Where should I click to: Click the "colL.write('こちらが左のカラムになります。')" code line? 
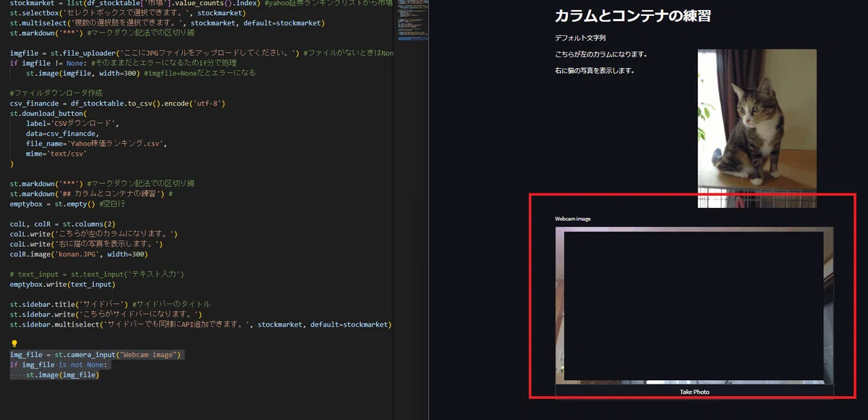click(x=94, y=235)
